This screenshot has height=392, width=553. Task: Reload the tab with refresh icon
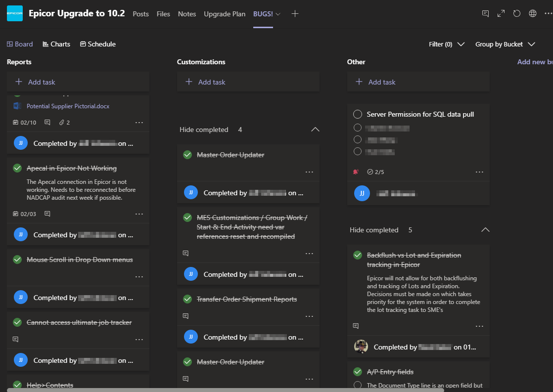(x=517, y=13)
